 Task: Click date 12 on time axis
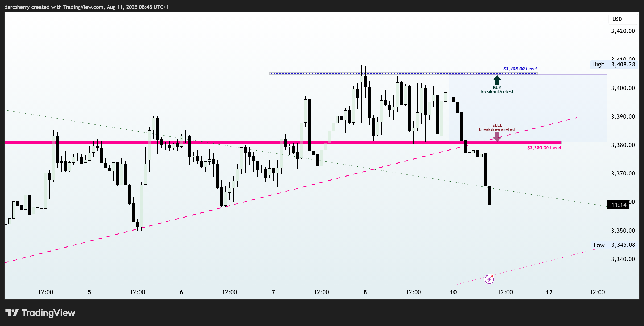(x=549, y=292)
